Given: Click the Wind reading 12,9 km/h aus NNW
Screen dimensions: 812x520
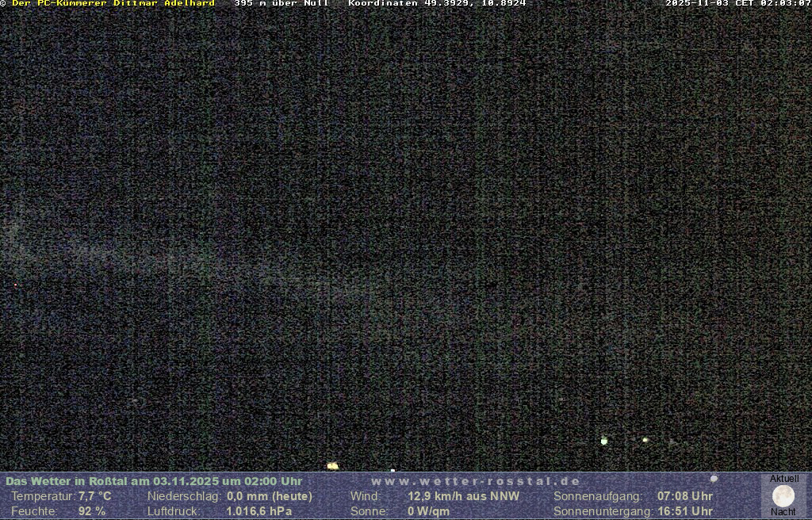Looking at the screenshot, I should 464,496.
